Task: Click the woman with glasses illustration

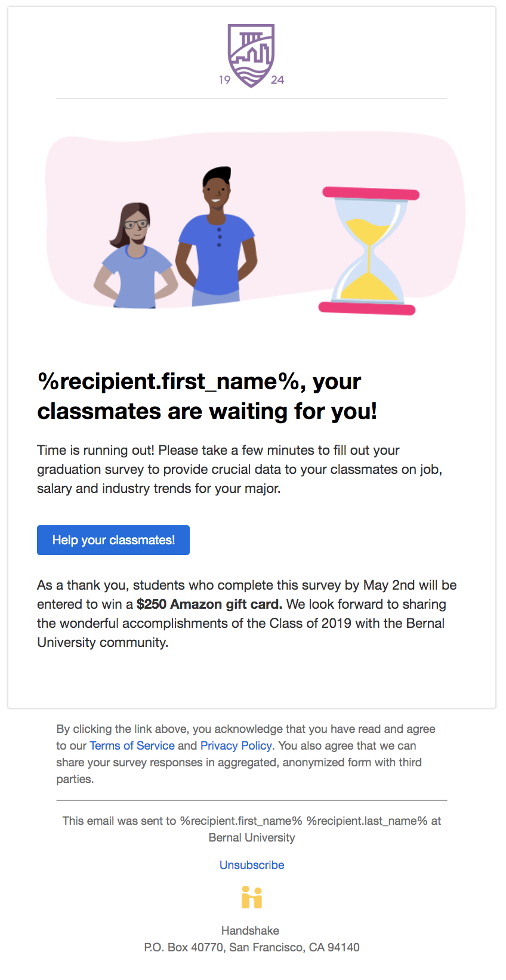Action: (136, 255)
